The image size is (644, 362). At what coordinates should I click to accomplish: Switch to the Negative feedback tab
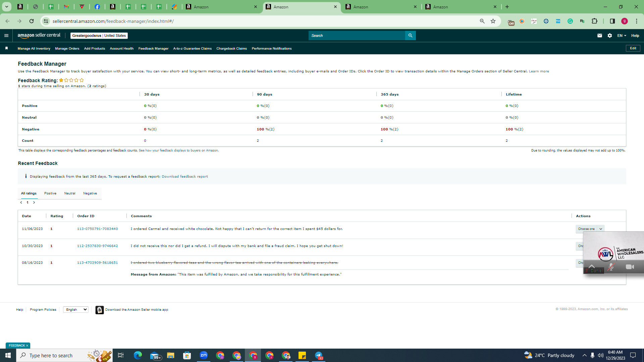[x=90, y=193]
